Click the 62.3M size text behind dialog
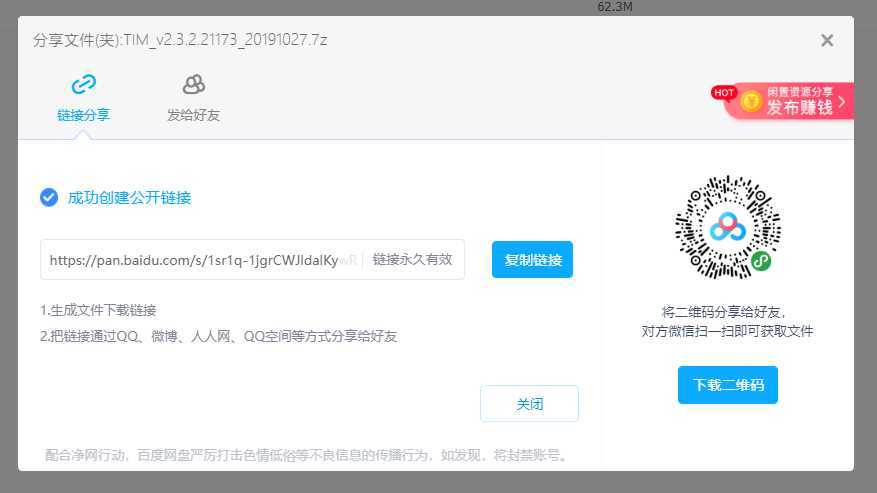The image size is (877, 493). 615,7
